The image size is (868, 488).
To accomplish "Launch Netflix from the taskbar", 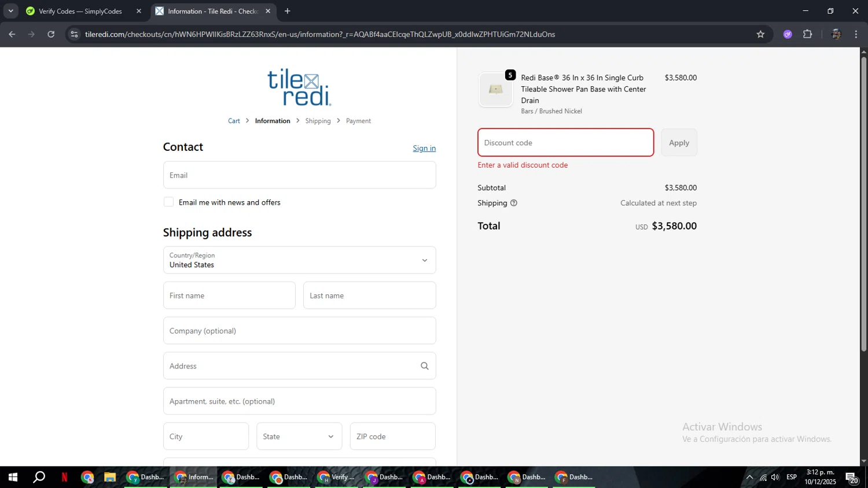I will click(x=64, y=477).
